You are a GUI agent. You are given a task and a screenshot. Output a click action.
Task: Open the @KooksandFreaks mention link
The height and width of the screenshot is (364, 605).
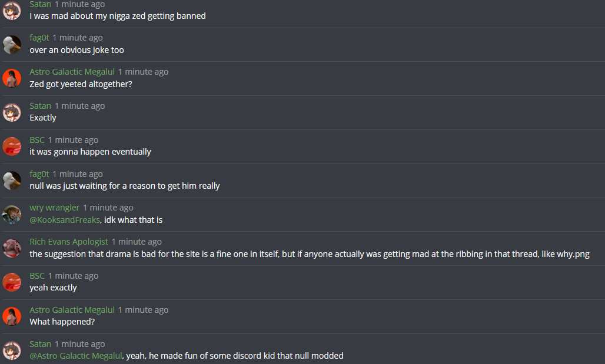(x=65, y=220)
